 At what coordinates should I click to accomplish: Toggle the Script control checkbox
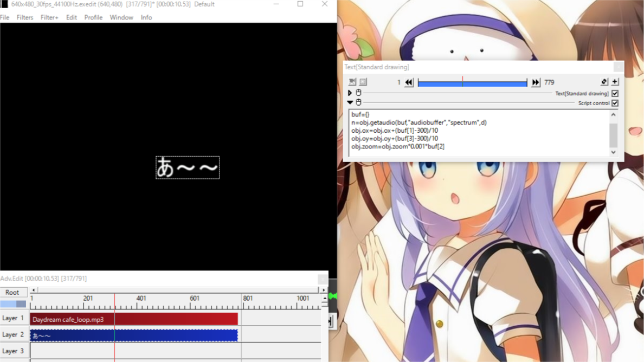coord(615,103)
